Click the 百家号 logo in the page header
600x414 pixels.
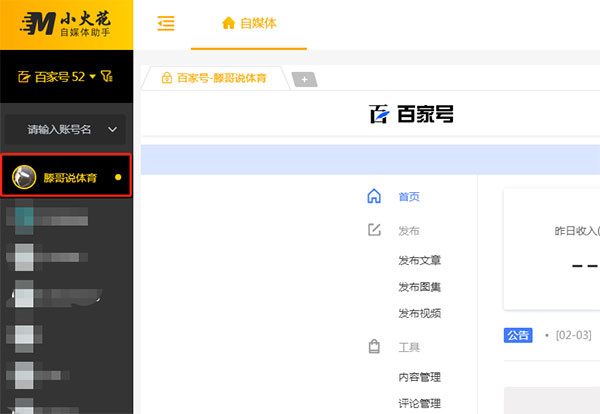[411, 114]
